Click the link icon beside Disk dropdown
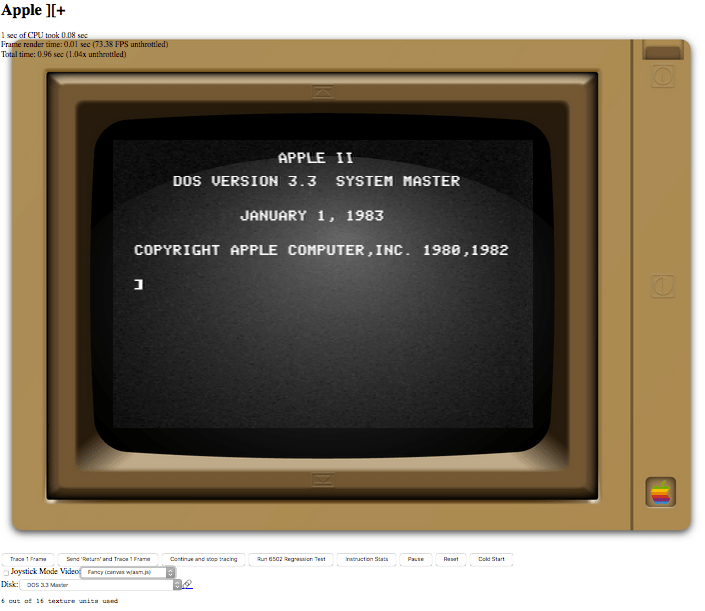The width and height of the screenshot is (705, 611). tap(188, 584)
